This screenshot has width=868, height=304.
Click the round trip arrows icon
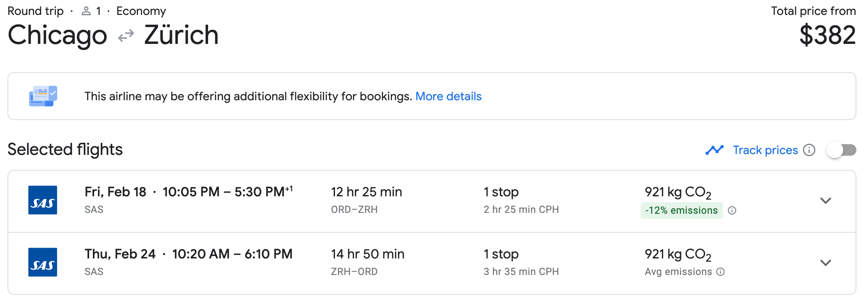[x=126, y=36]
